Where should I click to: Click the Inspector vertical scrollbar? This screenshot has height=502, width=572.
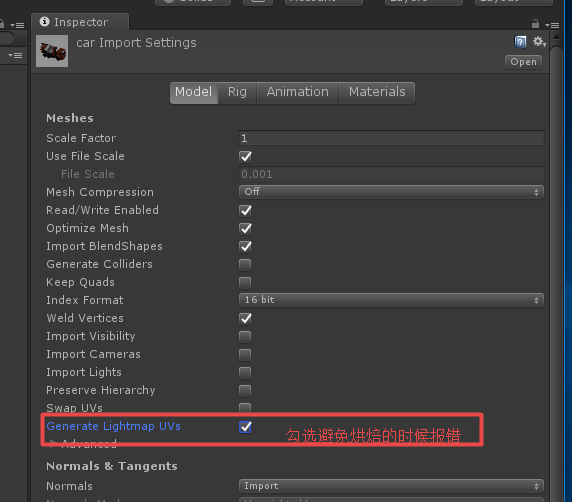(x=556, y=274)
